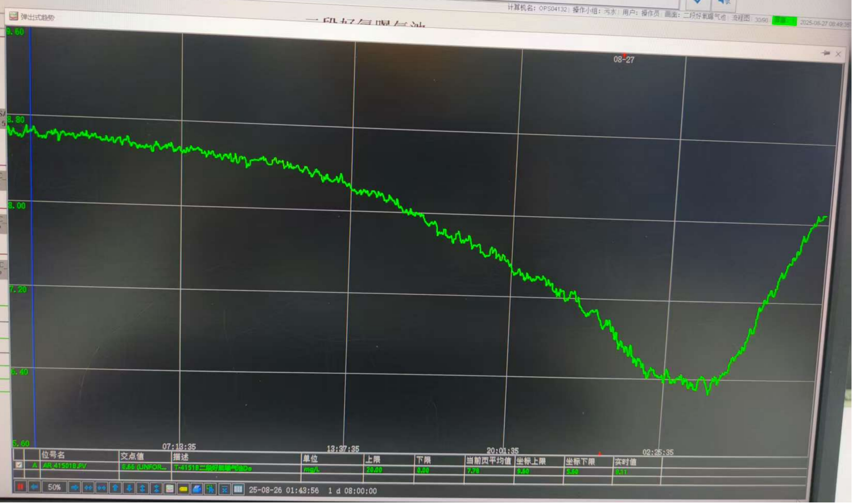Open the trend chart settings icon
Screen dimensions: 852x504
click(x=170, y=489)
